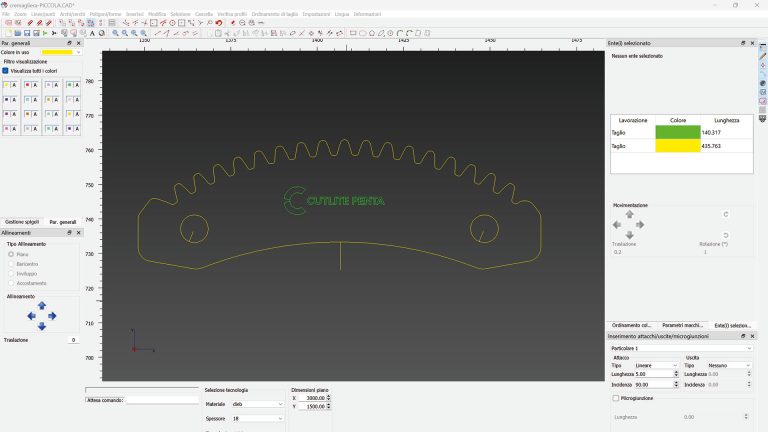
Task: Open the Uscita Tipo Nessuno dropdown
Action: tap(729, 365)
